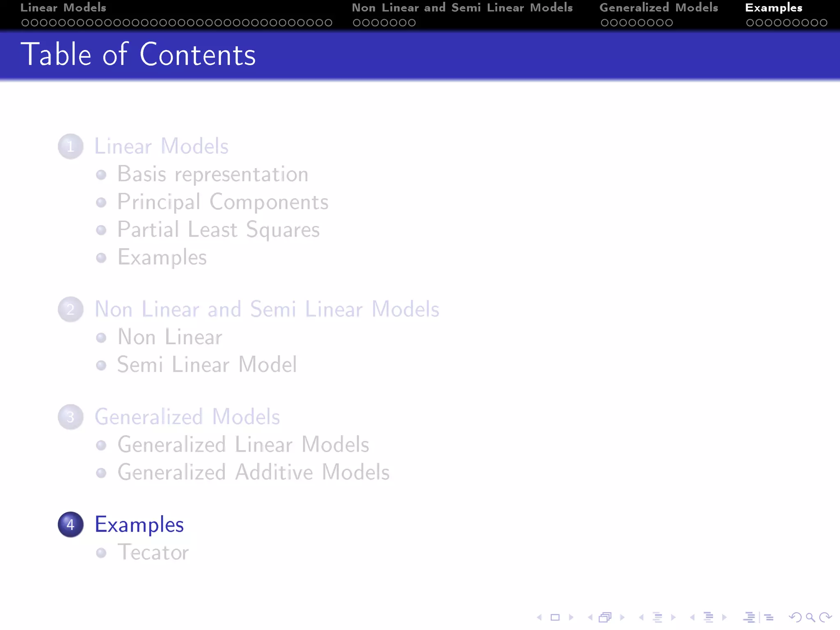Viewport: 840px width, 630px height.
Task: Click the numbered 1 section ball
Action: tap(71, 146)
